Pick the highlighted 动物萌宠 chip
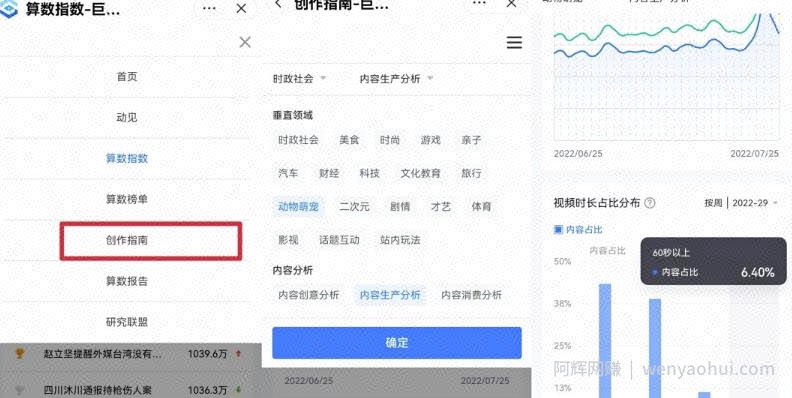Viewport: 792px width, 398px height. tap(299, 207)
